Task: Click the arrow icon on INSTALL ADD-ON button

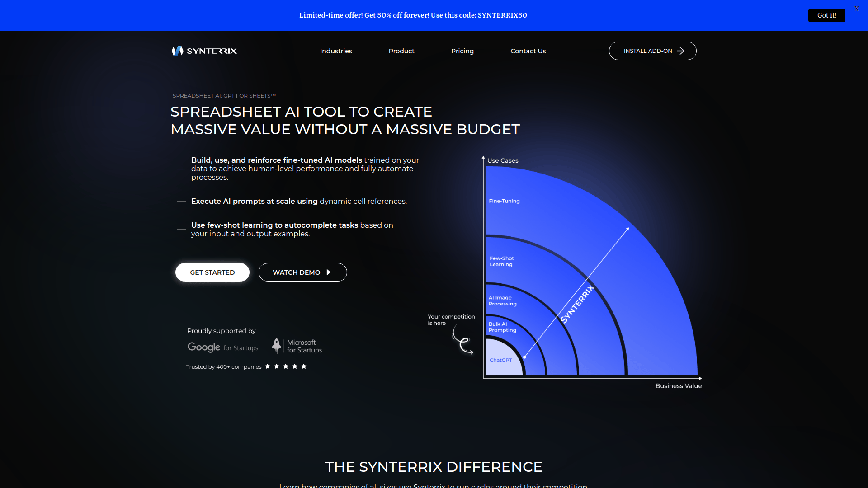Action: pyautogui.click(x=682, y=51)
